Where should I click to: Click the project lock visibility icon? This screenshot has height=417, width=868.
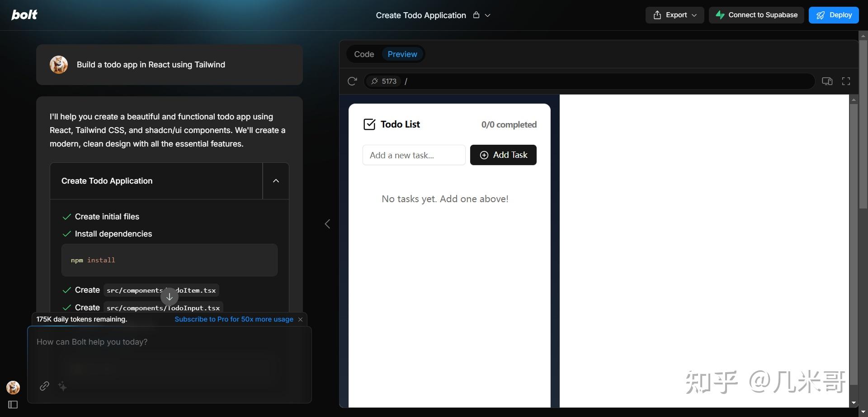click(x=476, y=15)
